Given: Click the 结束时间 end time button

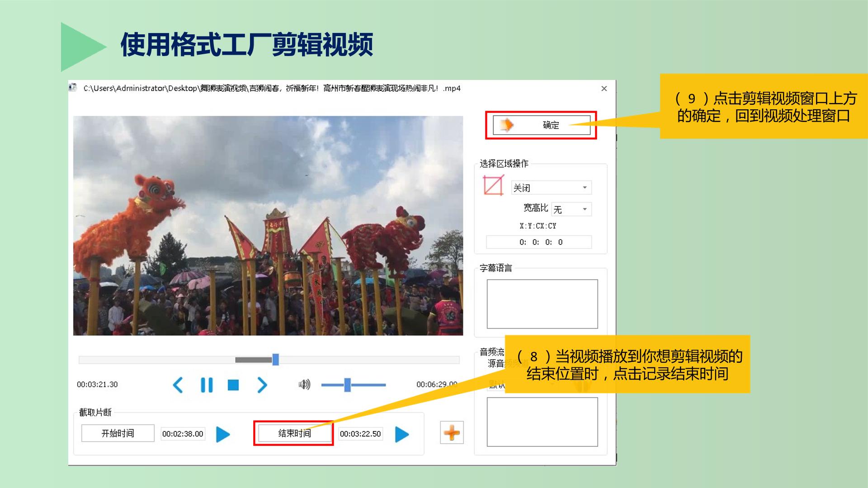Looking at the screenshot, I should click(294, 433).
